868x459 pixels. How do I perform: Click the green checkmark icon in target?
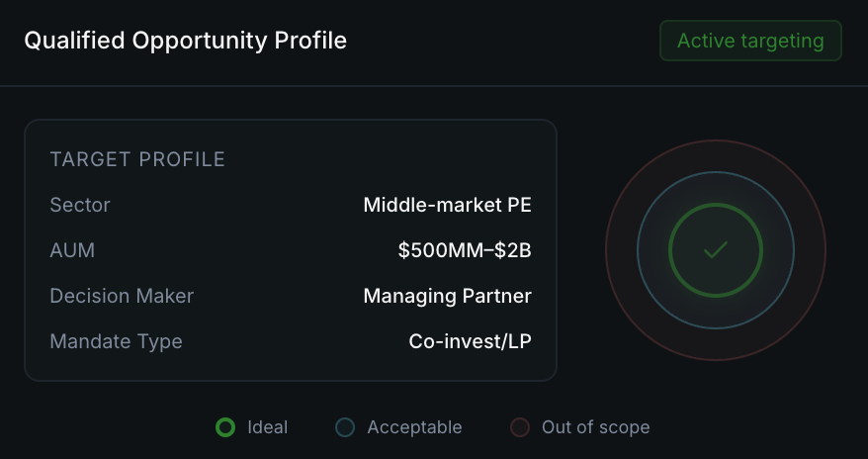coord(715,250)
